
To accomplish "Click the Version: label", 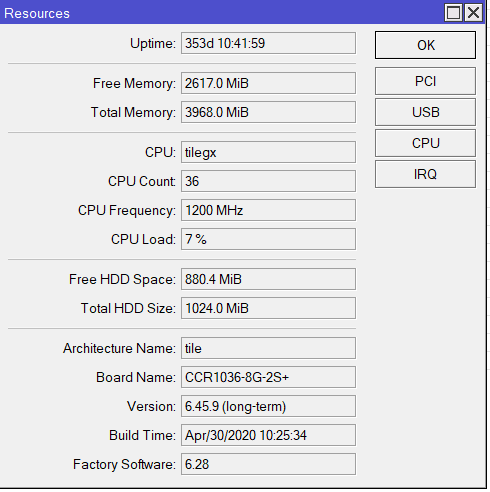I will [x=151, y=406].
